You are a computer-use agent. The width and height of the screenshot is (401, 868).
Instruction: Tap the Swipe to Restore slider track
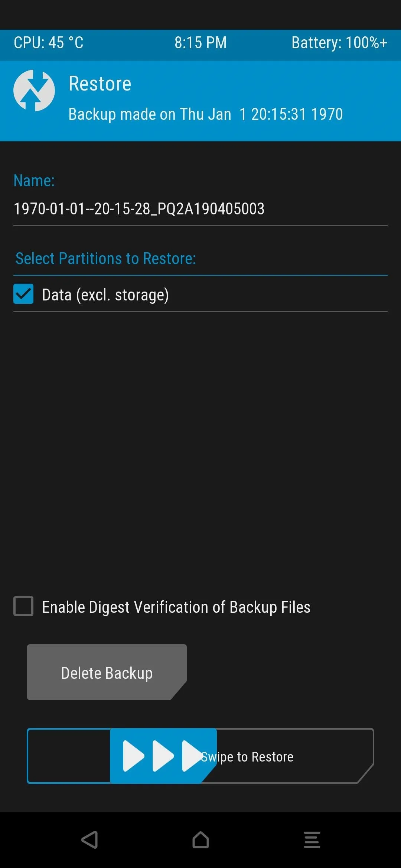click(200, 756)
